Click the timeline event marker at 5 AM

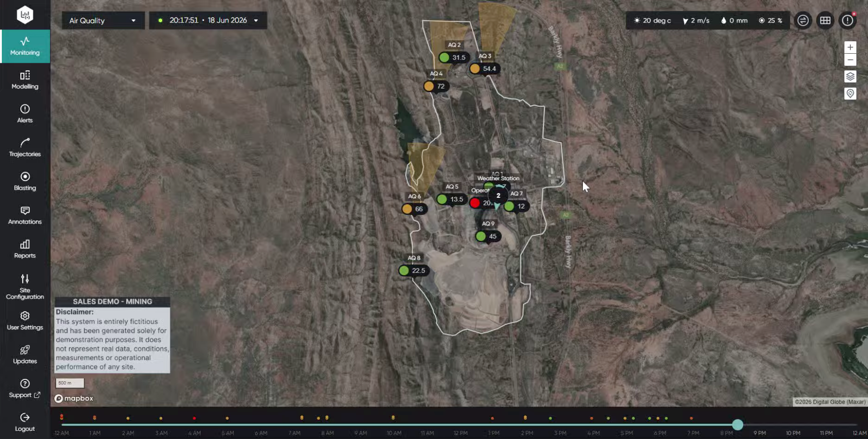(227, 418)
